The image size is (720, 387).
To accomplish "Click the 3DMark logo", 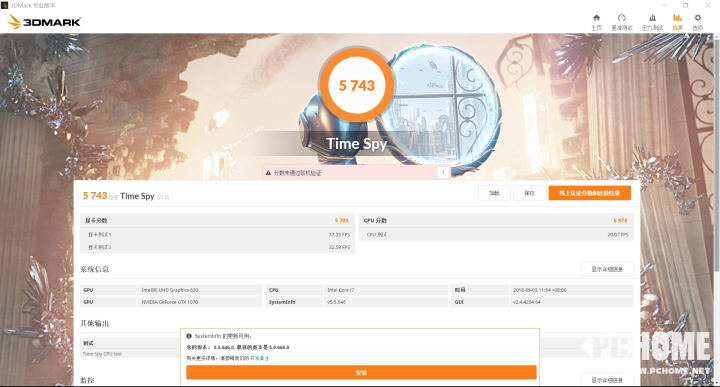I will [x=44, y=21].
